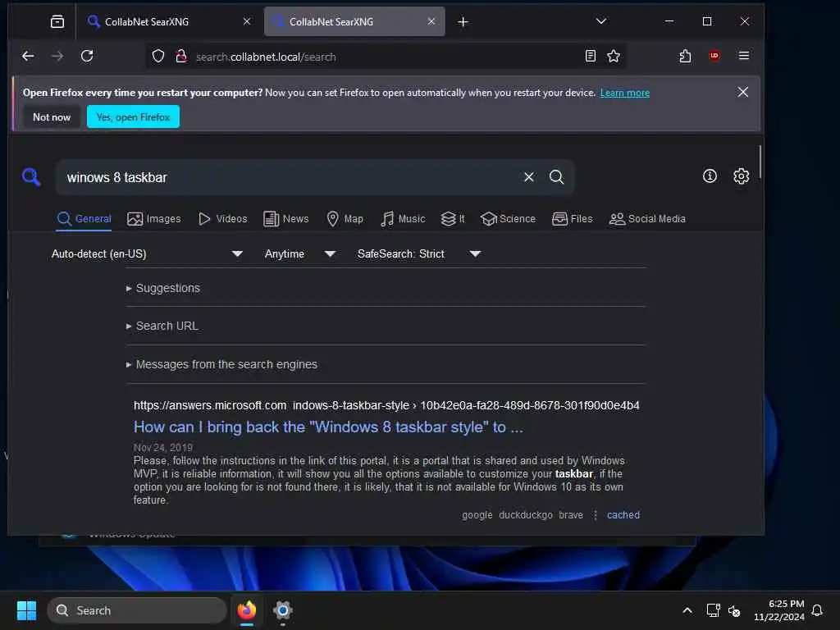Submit search with the magnifier button
Screen dimensions: 840x630
point(557,177)
